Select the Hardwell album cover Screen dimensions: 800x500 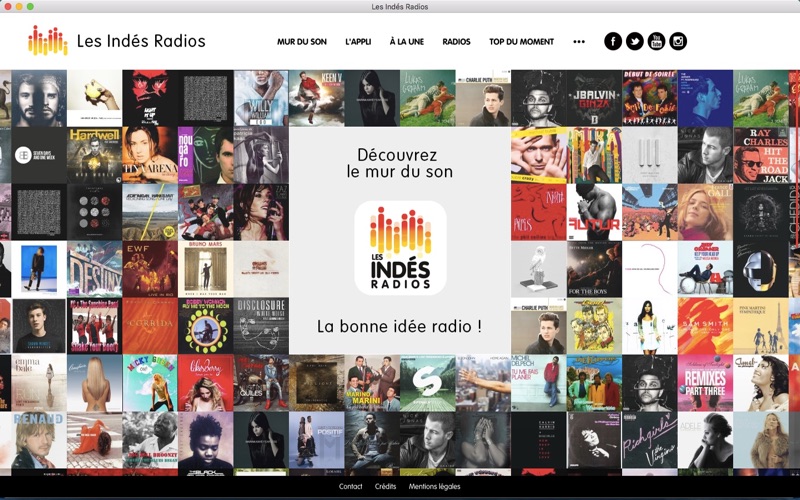(x=94, y=155)
